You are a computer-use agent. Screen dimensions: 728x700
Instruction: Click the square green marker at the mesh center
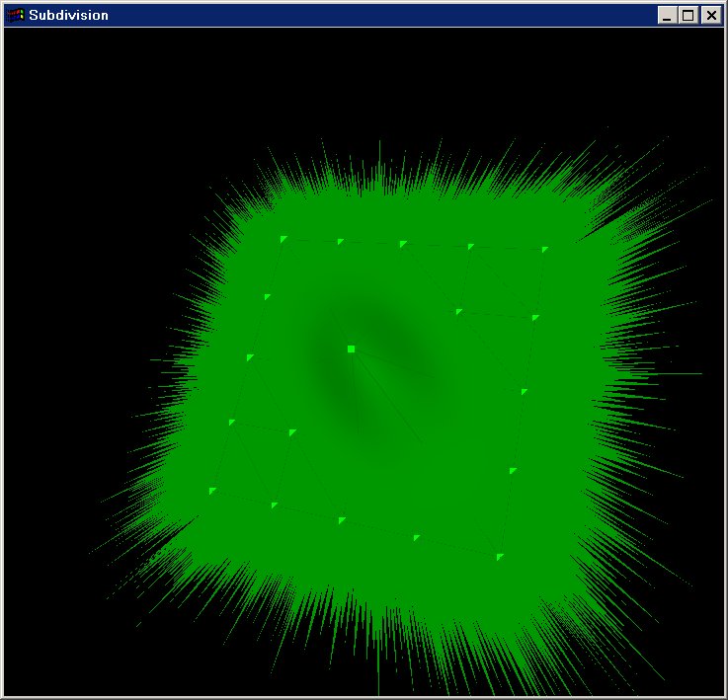[351, 349]
